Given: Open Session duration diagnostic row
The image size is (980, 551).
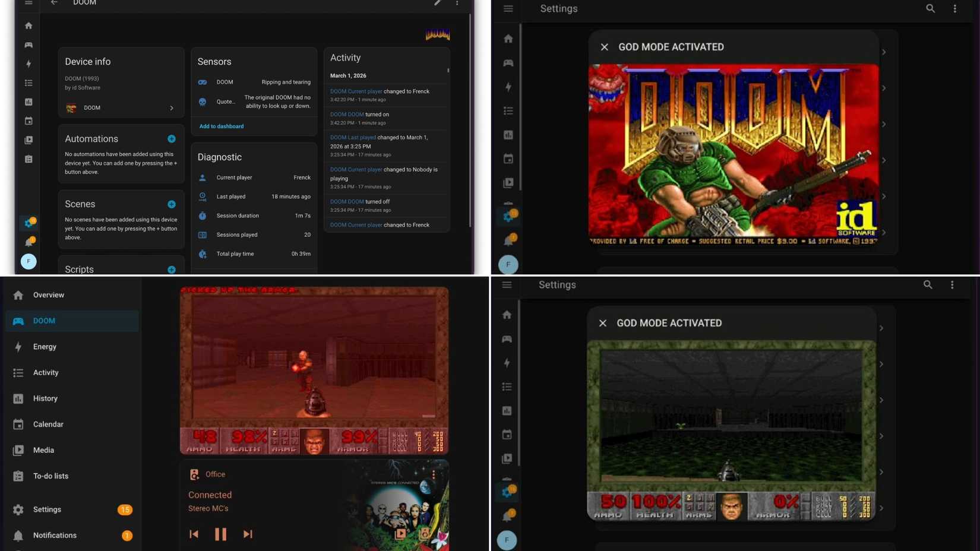Looking at the screenshot, I should pyautogui.click(x=254, y=216).
